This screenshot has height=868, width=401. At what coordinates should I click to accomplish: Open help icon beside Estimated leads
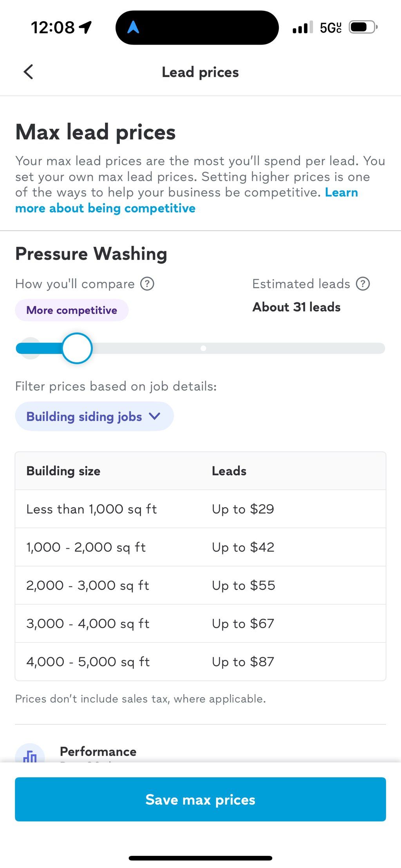click(x=363, y=284)
